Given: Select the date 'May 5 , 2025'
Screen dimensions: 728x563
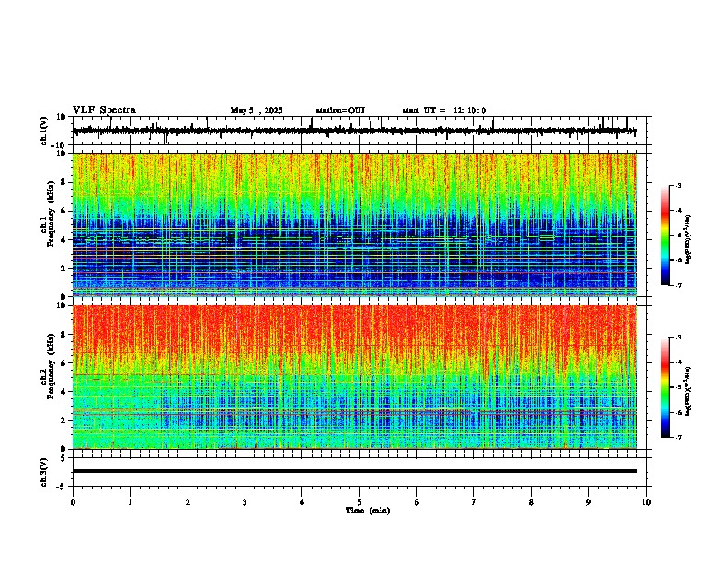Looking at the screenshot, I should tap(256, 110).
